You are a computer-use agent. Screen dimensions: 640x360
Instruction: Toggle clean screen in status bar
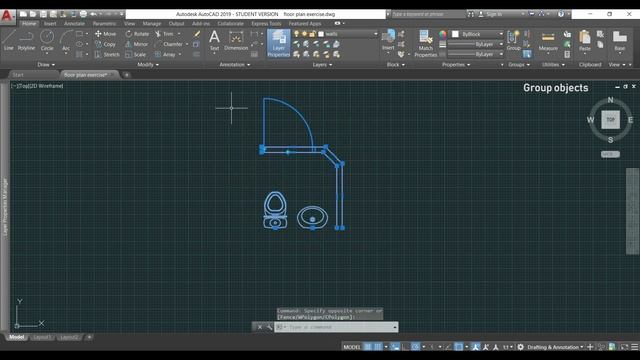624,347
